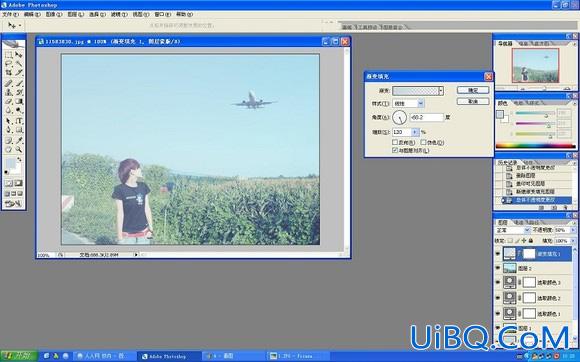Select the Rectangular Marquee tool

click(x=9, y=54)
